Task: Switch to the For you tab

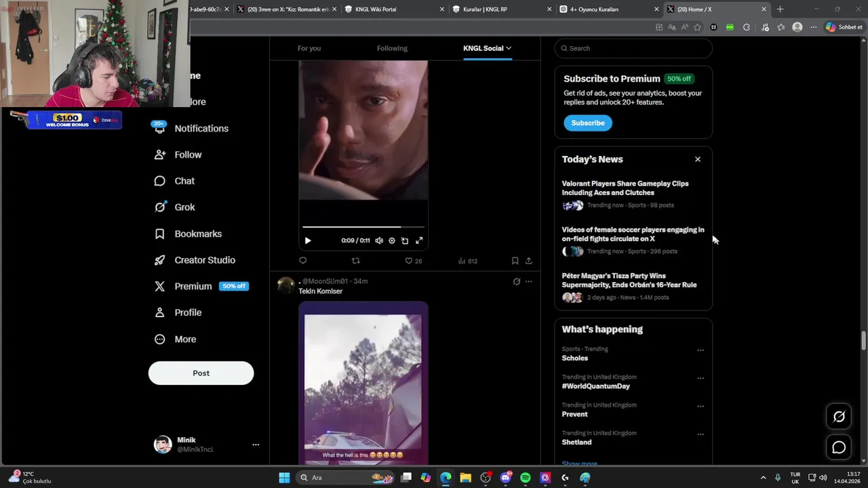Action: [x=309, y=48]
